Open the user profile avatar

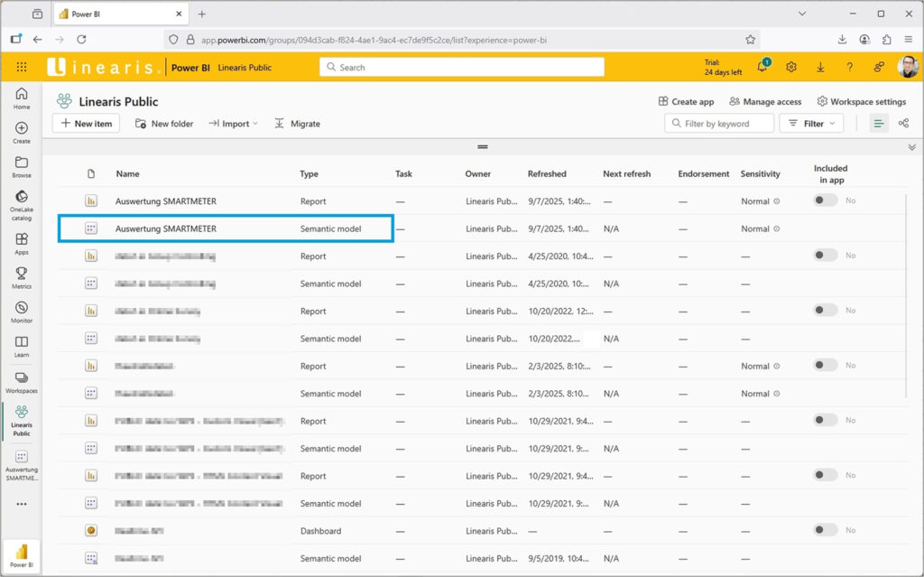(908, 67)
